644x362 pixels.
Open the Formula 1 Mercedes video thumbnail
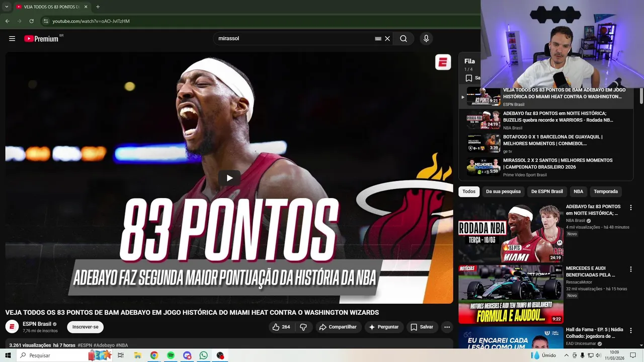pyautogui.click(x=511, y=294)
